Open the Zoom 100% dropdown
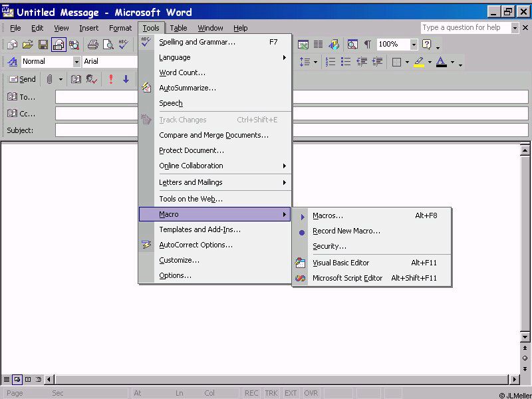Screen dimensions: 532x399 click(x=414, y=45)
